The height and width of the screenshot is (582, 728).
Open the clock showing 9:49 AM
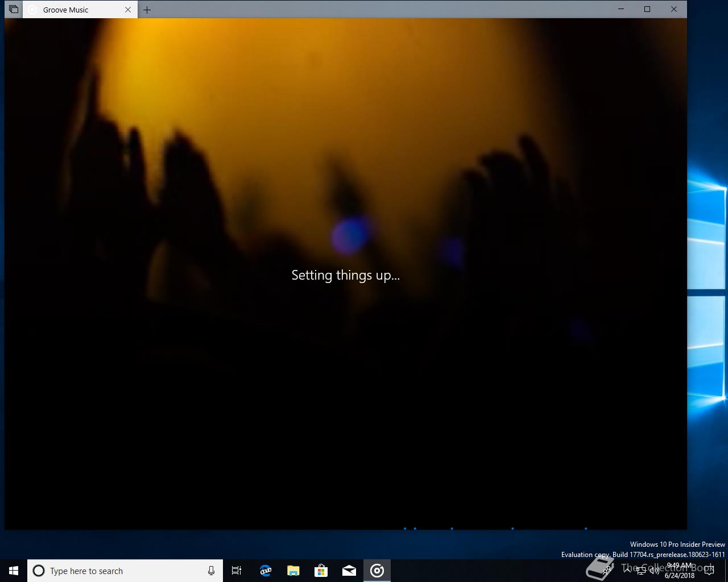click(x=680, y=571)
